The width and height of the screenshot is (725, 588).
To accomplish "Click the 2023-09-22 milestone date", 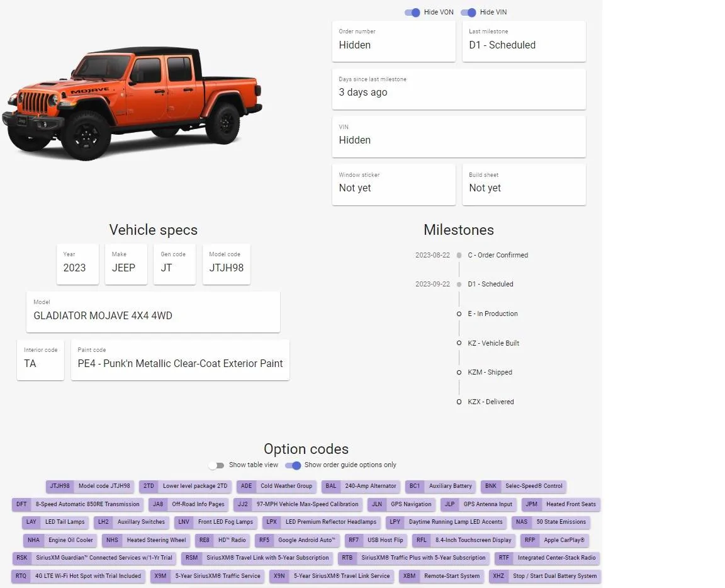I will point(433,285).
